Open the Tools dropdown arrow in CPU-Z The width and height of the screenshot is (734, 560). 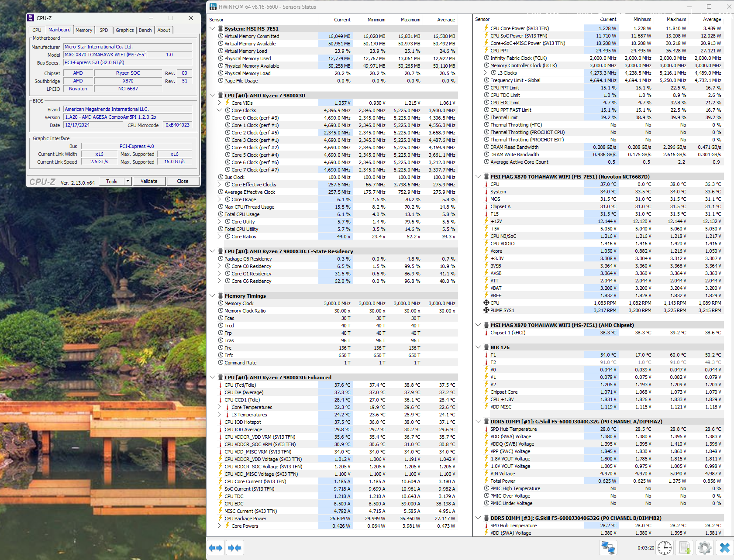pos(128,181)
